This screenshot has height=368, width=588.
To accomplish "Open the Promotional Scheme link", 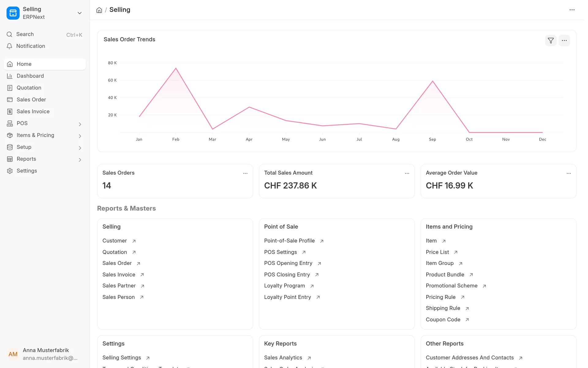I will coord(451,286).
